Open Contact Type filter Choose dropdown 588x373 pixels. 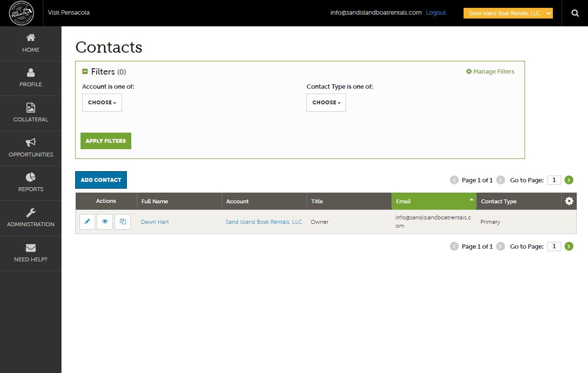pyautogui.click(x=326, y=102)
